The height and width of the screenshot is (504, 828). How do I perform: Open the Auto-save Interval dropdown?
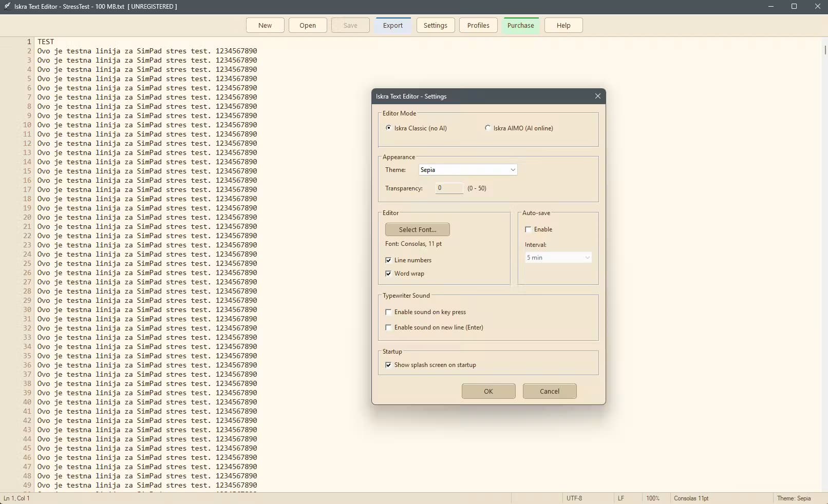558,258
